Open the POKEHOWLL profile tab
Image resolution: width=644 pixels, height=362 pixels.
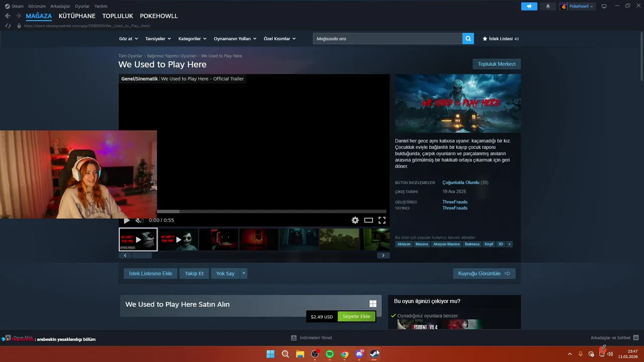coord(159,16)
